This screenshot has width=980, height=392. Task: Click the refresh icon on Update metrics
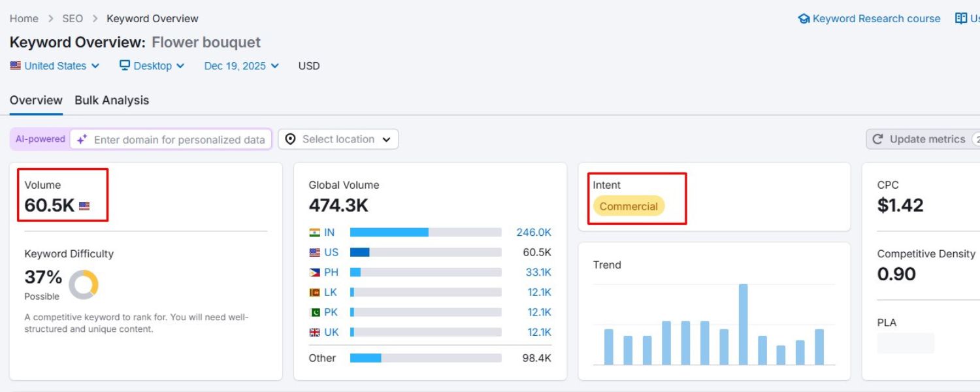point(877,139)
